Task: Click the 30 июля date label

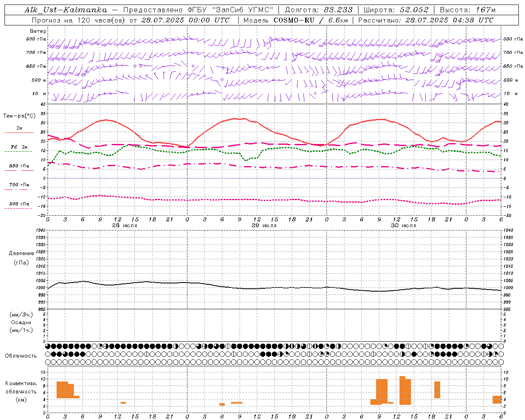Action: tap(404, 226)
